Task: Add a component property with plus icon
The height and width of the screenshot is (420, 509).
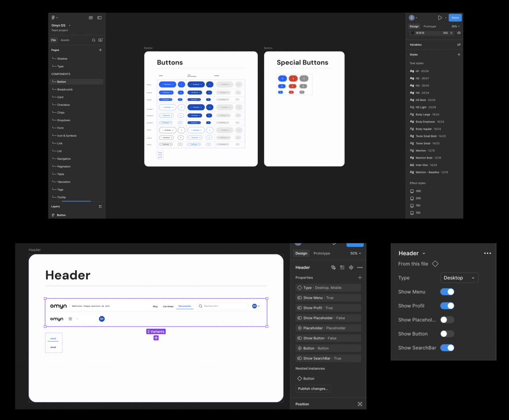Action: (x=360, y=278)
